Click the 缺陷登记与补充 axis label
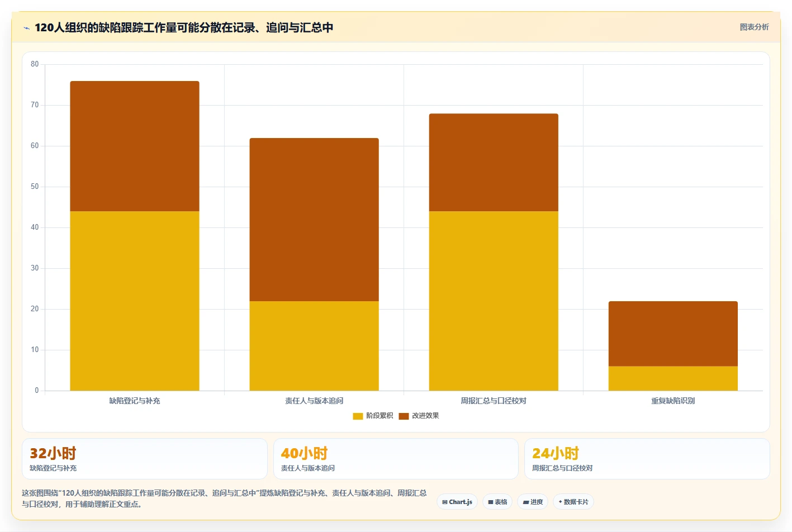 (x=135, y=401)
